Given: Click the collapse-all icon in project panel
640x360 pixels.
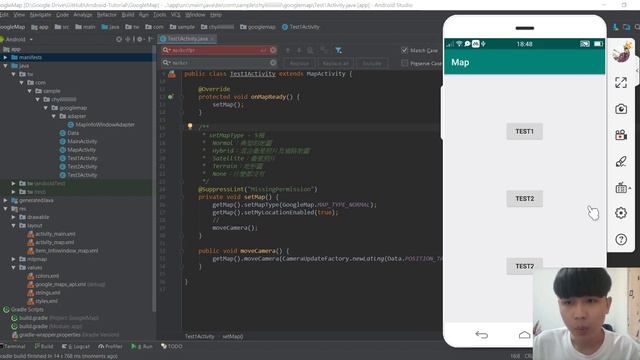Looking at the screenshot, I should (x=128, y=39).
